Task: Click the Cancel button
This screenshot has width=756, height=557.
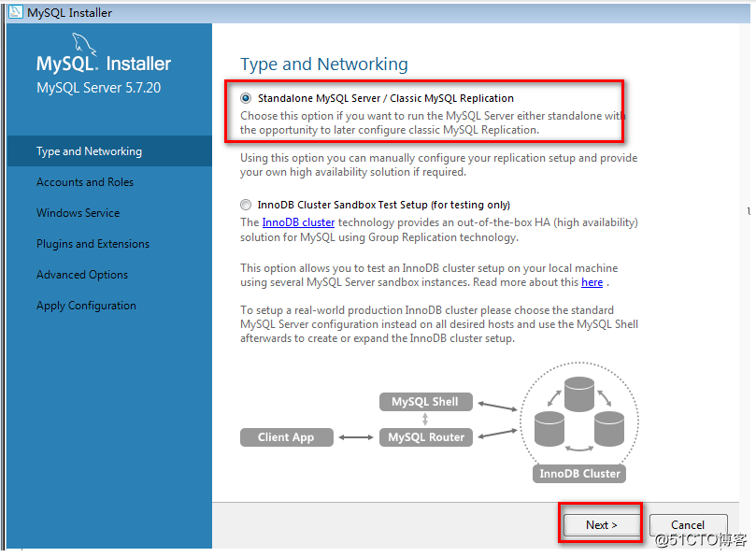Action: (x=688, y=524)
